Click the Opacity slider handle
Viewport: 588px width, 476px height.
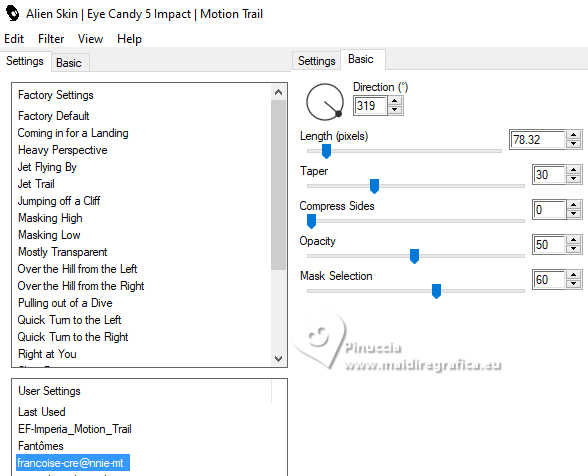point(414,256)
